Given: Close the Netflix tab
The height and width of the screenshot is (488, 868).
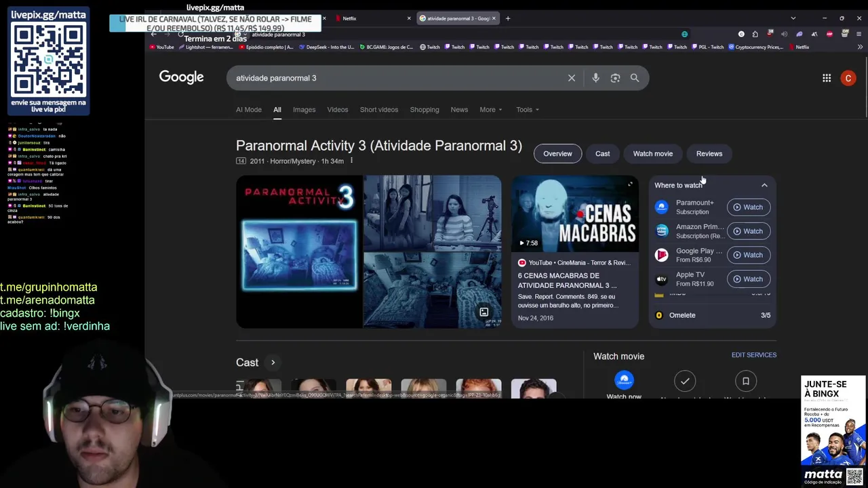Looking at the screenshot, I should (409, 18).
